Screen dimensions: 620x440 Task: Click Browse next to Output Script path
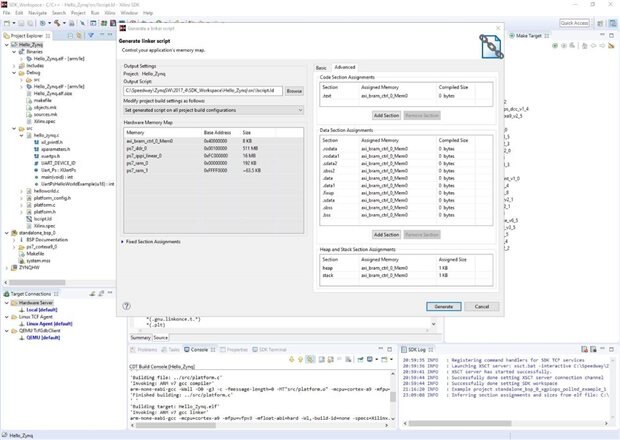click(x=294, y=91)
